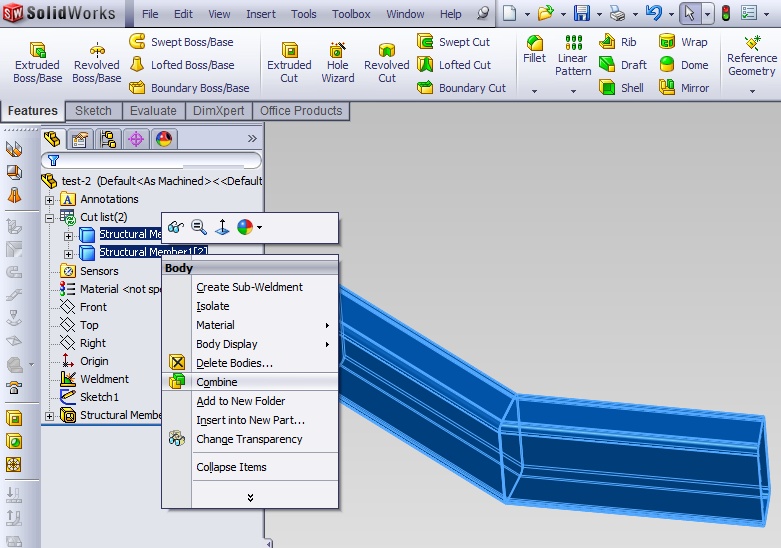Open the Linear Pattern dropdown arrow
The width and height of the screenshot is (781, 548).
pyautogui.click(x=573, y=91)
